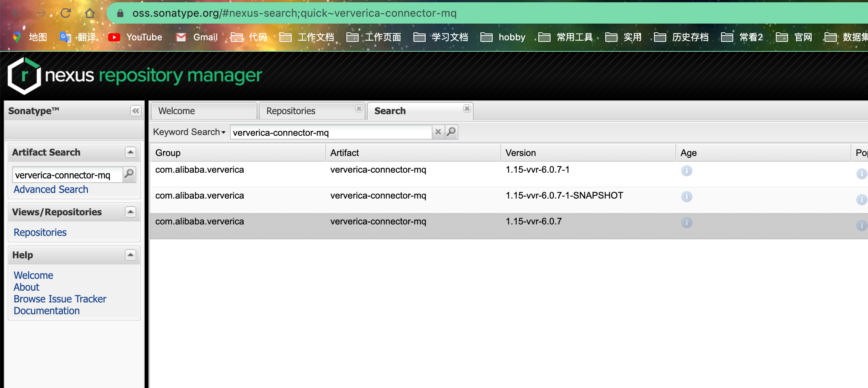Click sidebar search magnifier button
Image resolution: width=868 pixels, height=388 pixels.
tap(129, 175)
